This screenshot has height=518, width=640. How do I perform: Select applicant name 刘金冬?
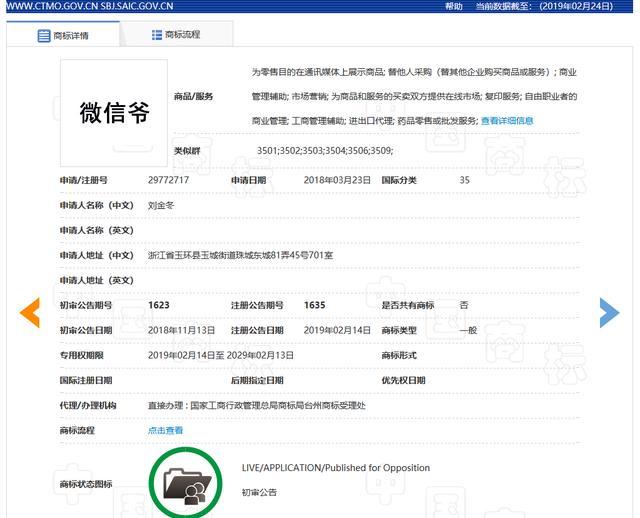pyautogui.click(x=161, y=205)
